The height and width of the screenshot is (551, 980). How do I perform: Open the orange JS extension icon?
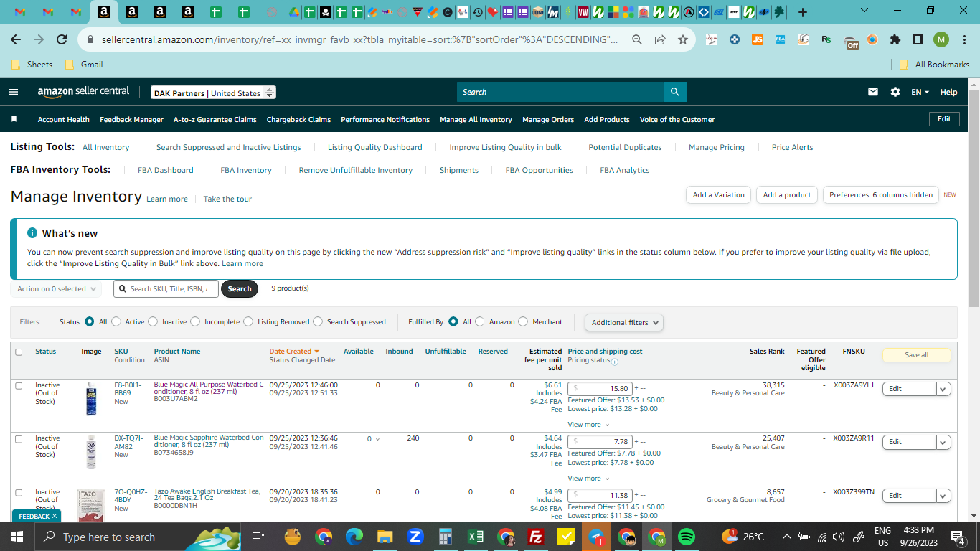pos(757,39)
